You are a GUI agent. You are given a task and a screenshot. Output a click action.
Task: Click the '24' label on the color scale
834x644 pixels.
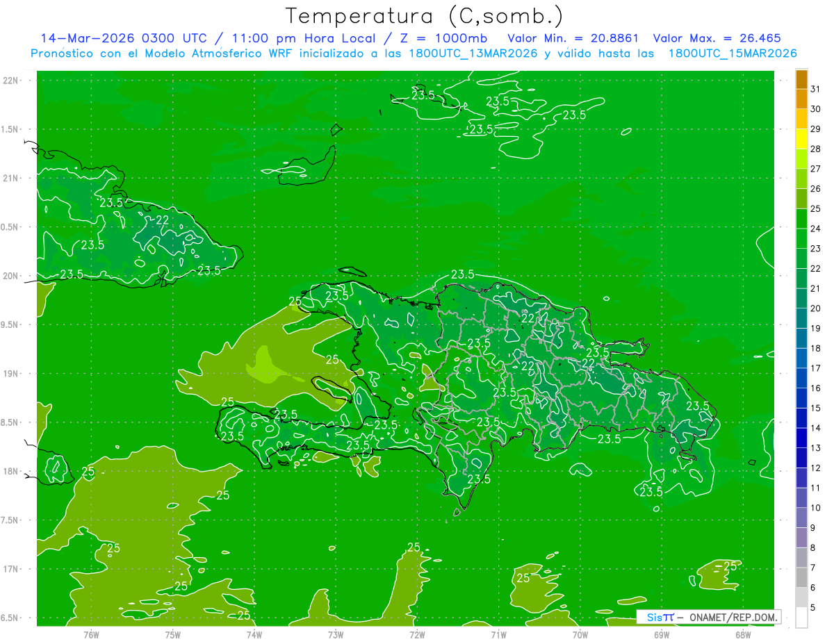click(x=815, y=229)
